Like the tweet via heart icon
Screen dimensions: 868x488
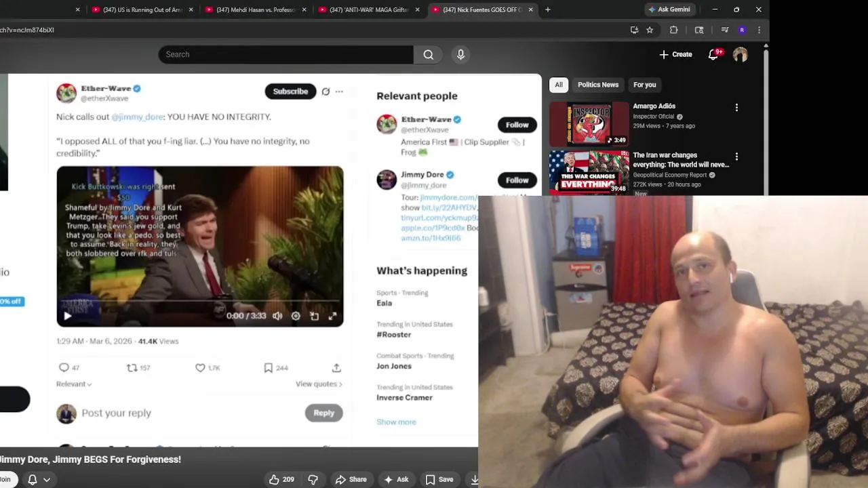(200, 367)
